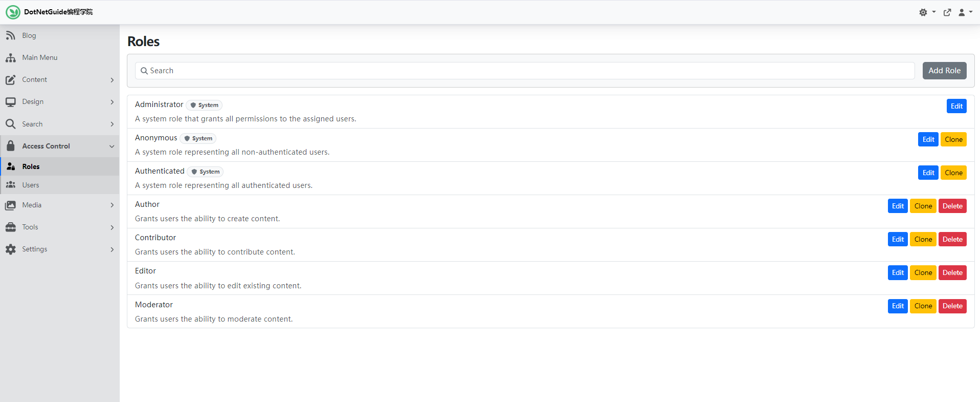
Task: Expand the Settings menu chevron
Action: pyautogui.click(x=112, y=249)
